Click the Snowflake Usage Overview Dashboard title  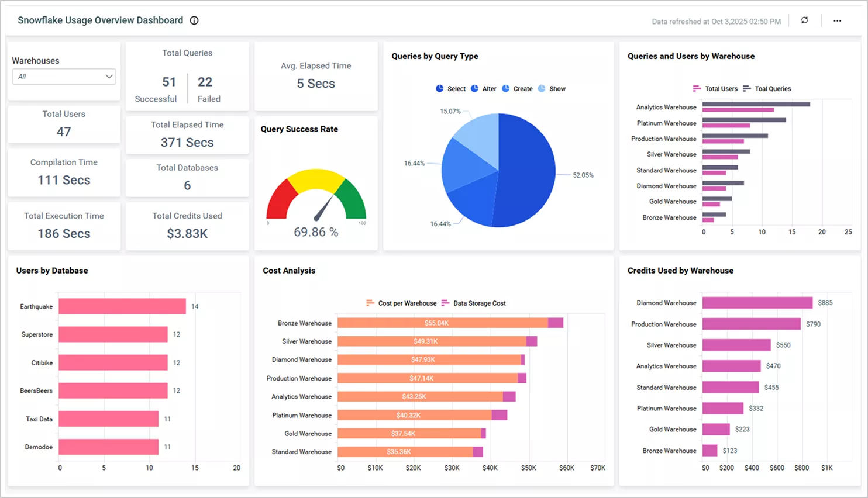pos(100,20)
